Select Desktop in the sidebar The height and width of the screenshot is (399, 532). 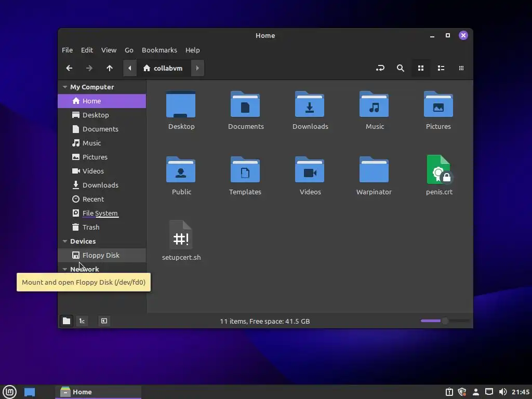[102, 115]
